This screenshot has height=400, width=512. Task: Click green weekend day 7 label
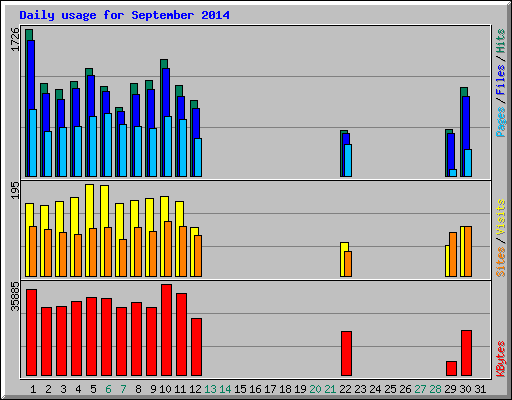click(123, 389)
